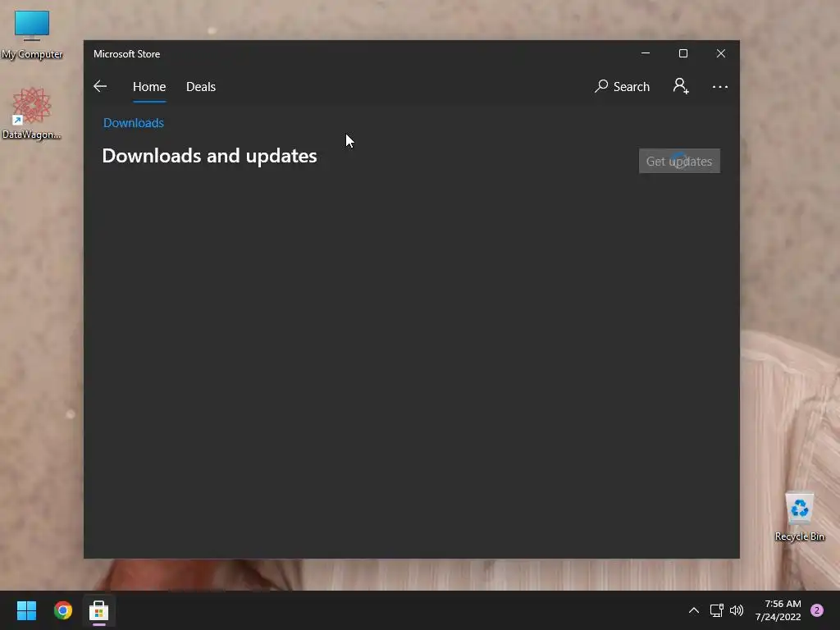The image size is (840, 630).
Task: Click the Microsoft Store taskbar icon
Action: click(x=98, y=610)
